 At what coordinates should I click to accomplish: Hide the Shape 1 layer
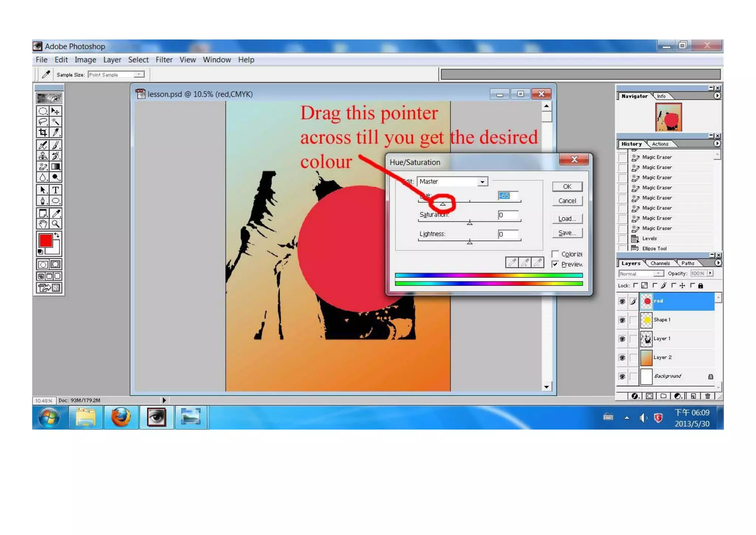pyautogui.click(x=622, y=320)
